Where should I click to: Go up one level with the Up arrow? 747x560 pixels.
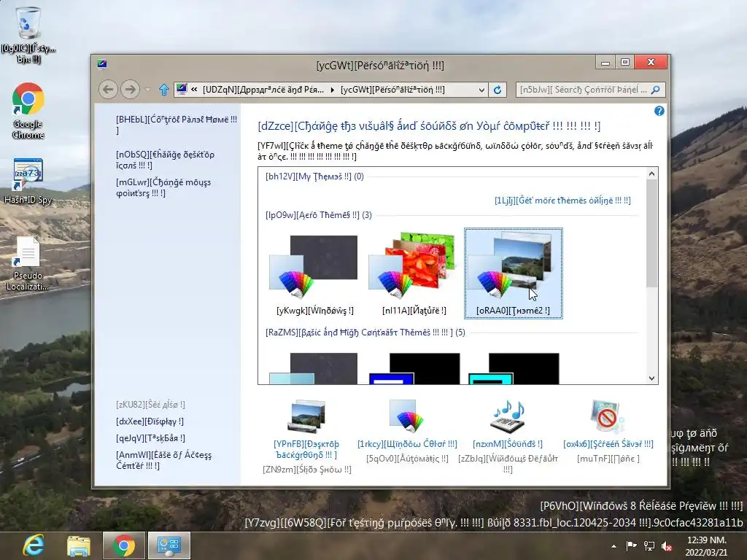coord(164,90)
